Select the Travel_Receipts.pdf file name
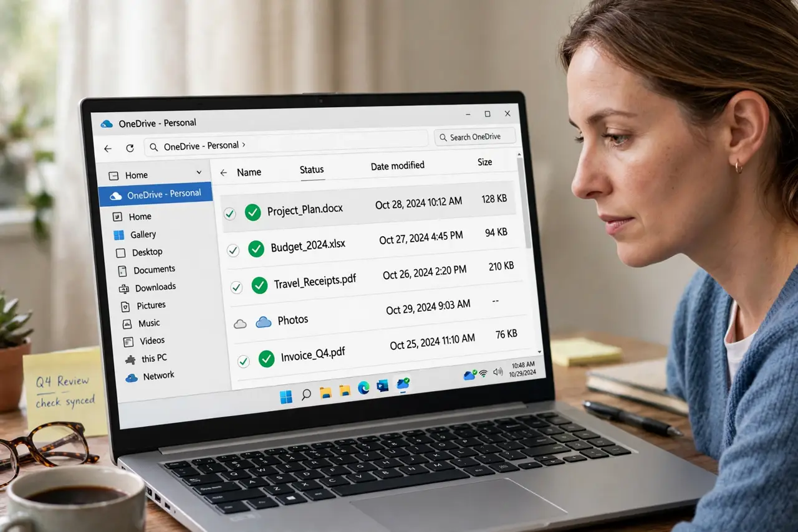 point(315,283)
